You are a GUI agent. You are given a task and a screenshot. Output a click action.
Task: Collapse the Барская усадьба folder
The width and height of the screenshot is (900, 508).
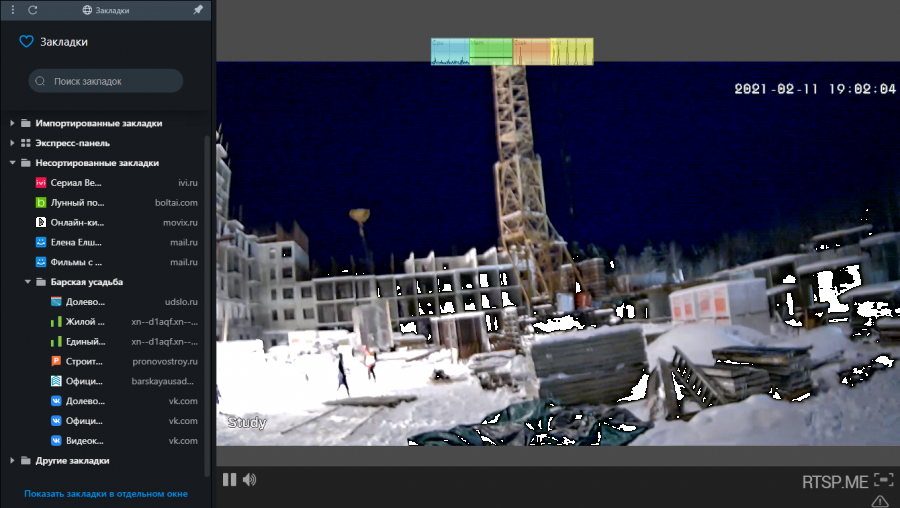tap(28, 282)
